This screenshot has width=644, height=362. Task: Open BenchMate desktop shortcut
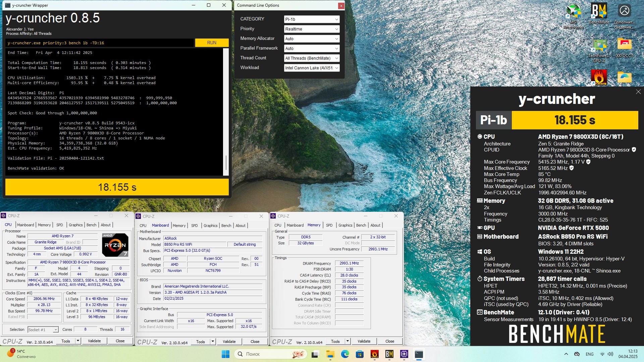pyautogui.click(x=599, y=14)
